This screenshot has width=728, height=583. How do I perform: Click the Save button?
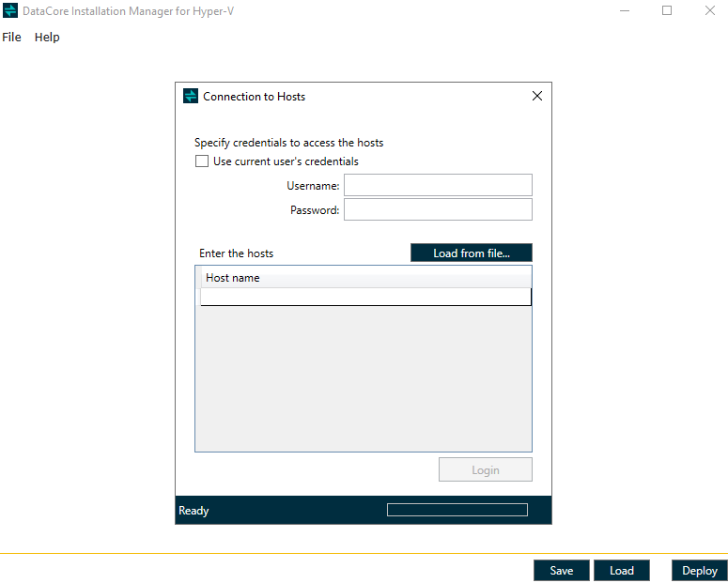(x=562, y=571)
